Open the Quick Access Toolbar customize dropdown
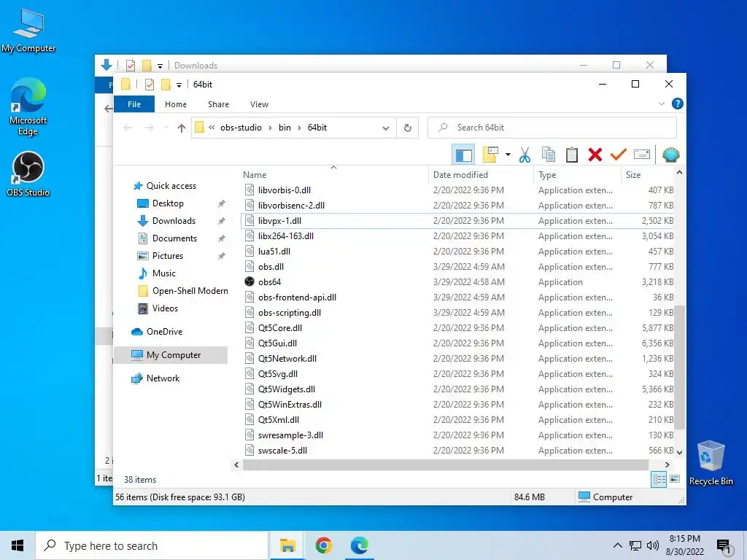This screenshot has width=747, height=560. click(179, 85)
